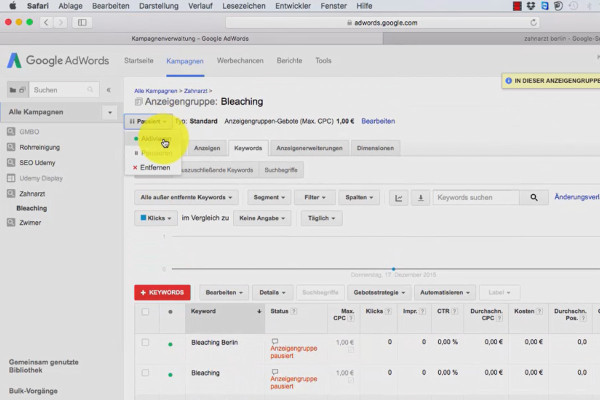
Task: Open the Suchbegriffe sub-tab
Action: pyautogui.click(x=281, y=170)
